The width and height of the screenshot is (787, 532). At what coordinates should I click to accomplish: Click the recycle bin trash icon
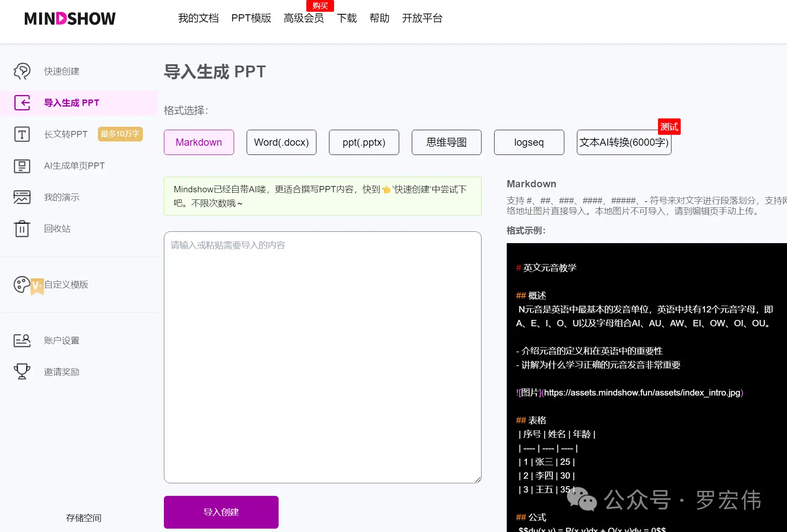(22, 229)
